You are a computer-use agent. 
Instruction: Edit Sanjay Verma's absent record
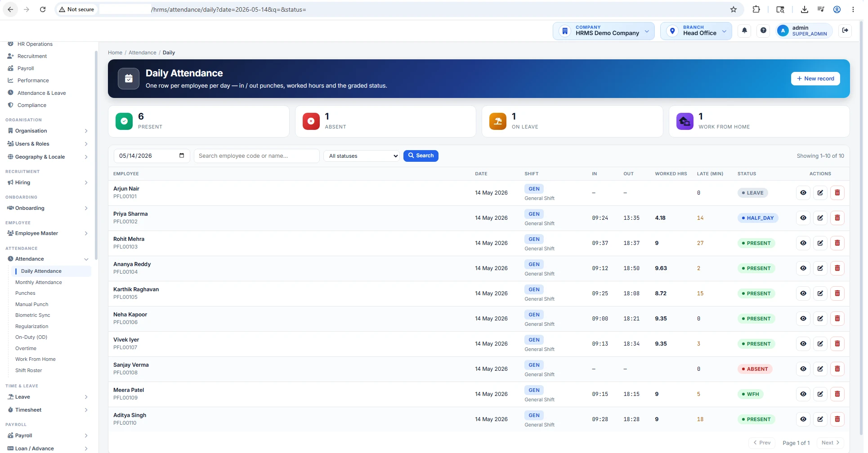820,369
